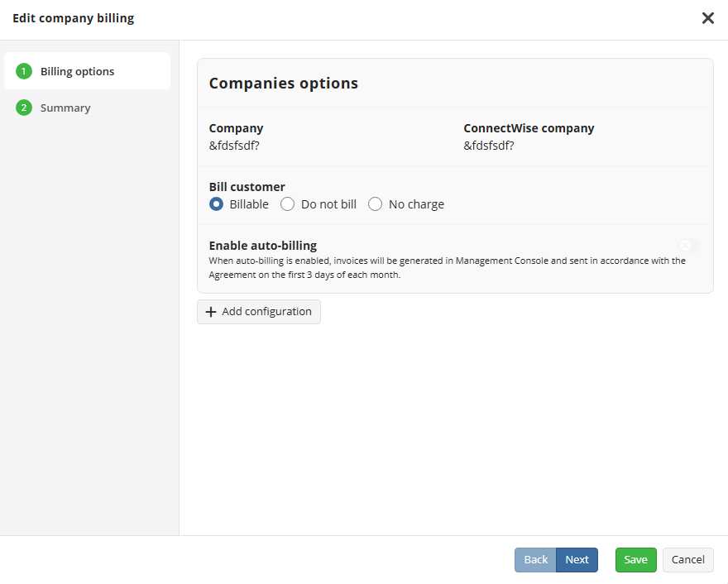The width and height of the screenshot is (728, 584).
Task: Choose the Do not bill radio option
Action: coord(287,204)
